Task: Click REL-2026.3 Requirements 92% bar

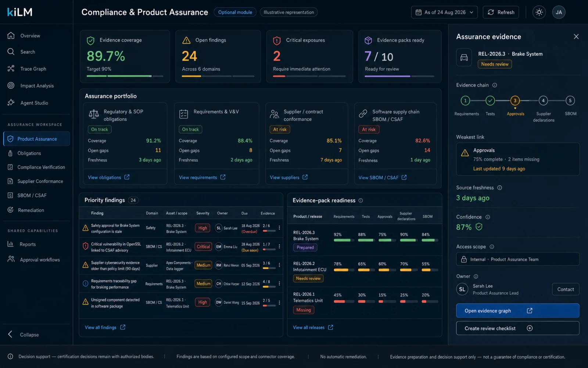Action: pos(344,240)
